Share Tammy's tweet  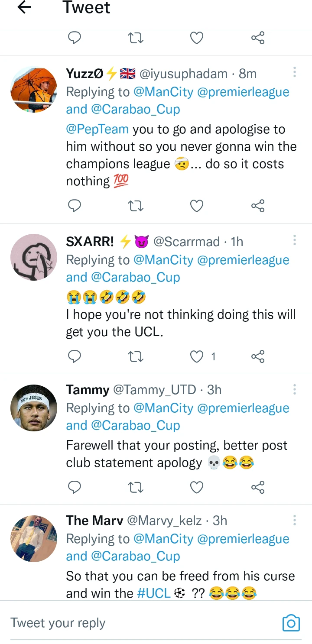[x=258, y=487]
